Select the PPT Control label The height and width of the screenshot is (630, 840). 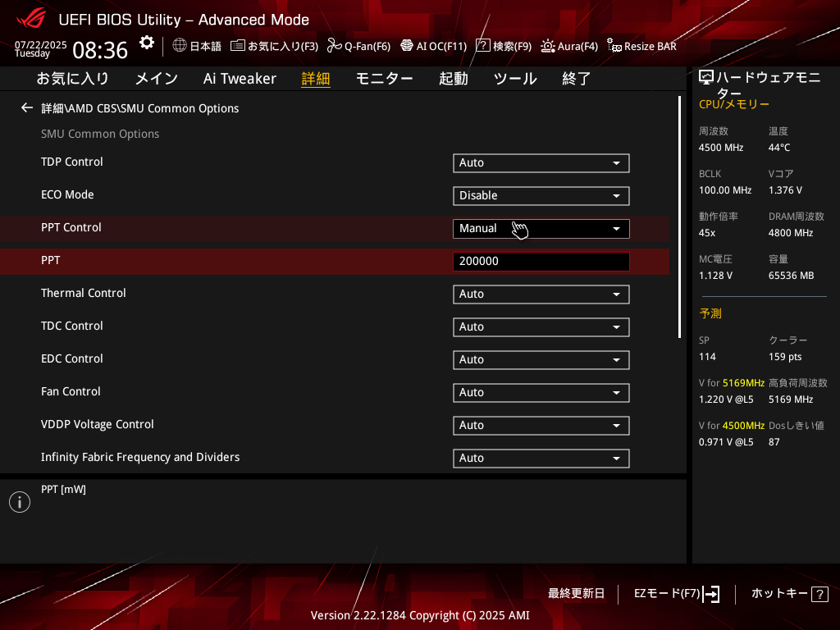[71, 227]
